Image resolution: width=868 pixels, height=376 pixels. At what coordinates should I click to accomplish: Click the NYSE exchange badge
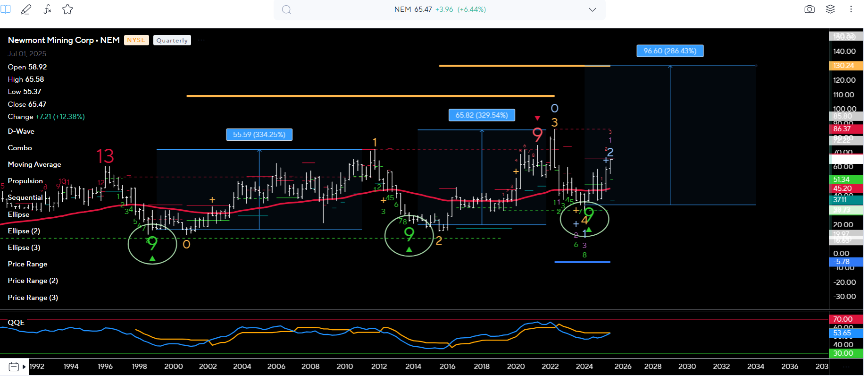(x=136, y=40)
